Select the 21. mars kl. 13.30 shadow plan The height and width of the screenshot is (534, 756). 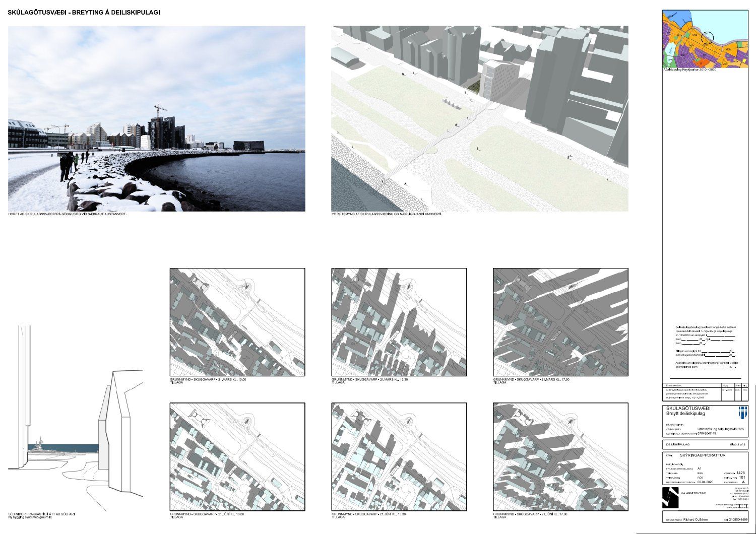point(399,322)
